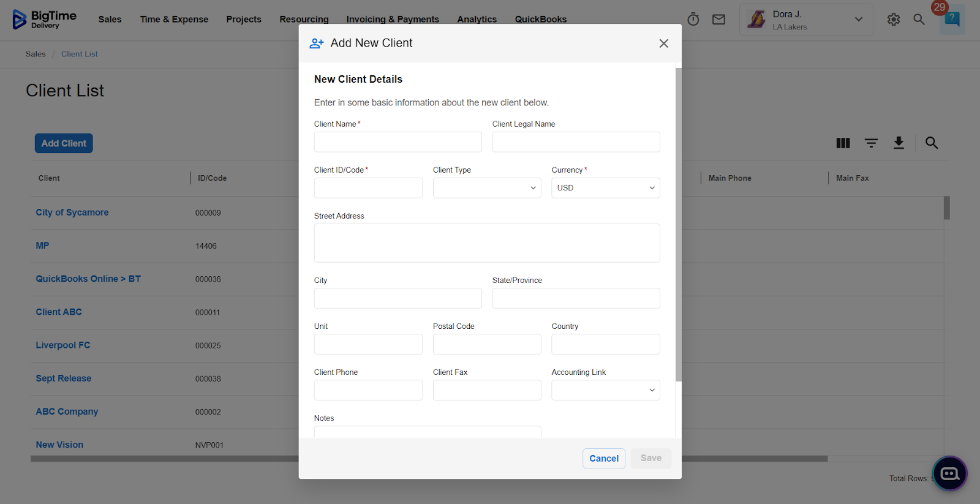The height and width of the screenshot is (504, 980).
Task: Click the timer stopwatch icon
Action: click(x=693, y=20)
